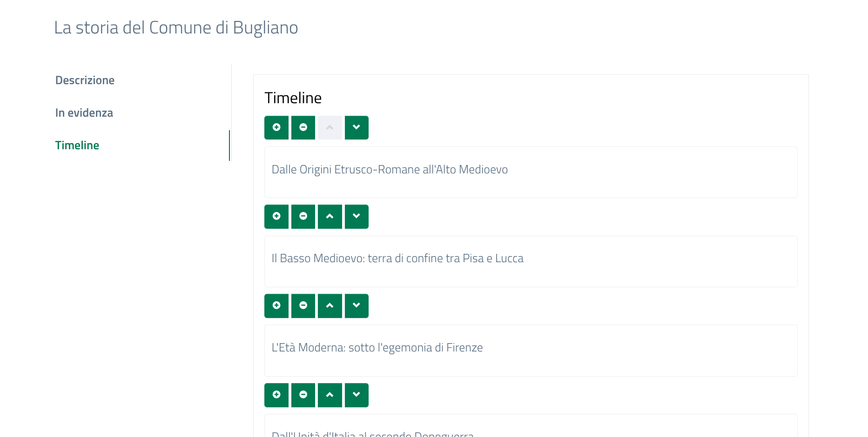Screen dimensions: 868x437
Task: Add item above the Etrusco-Romane entry
Action: tap(276, 127)
